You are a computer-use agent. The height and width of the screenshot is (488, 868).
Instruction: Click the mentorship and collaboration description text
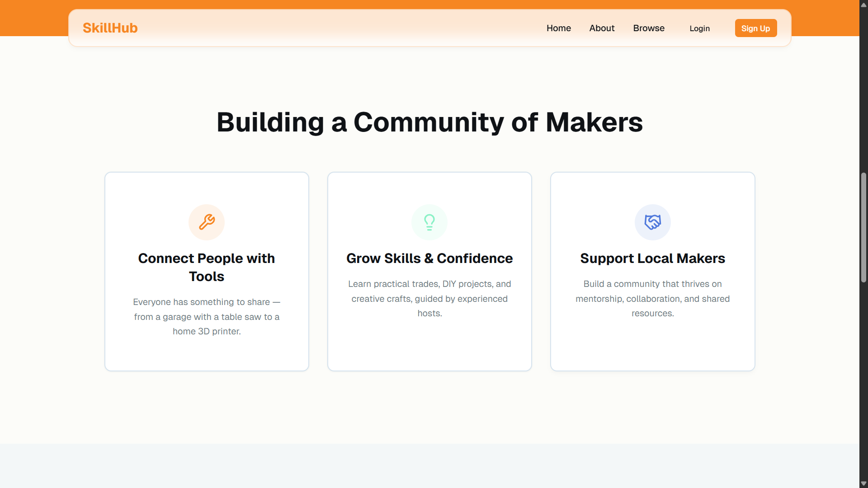tap(652, 298)
